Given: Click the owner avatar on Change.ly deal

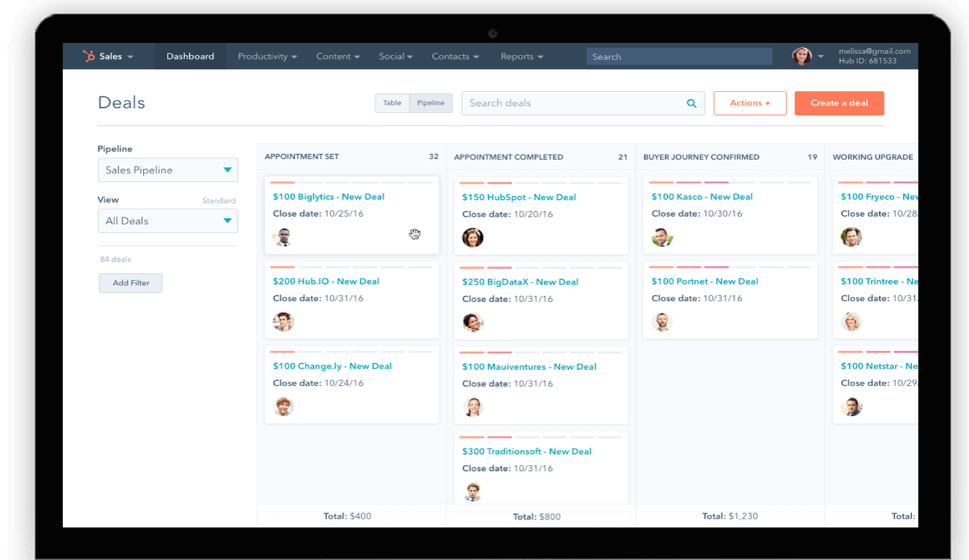Looking at the screenshot, I should point(283,406).
